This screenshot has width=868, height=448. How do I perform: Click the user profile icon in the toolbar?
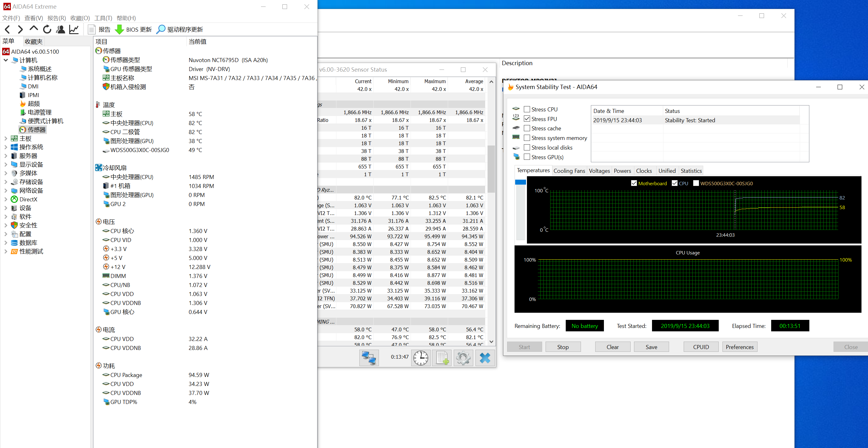pyautogui.click(x=61, y=30)
